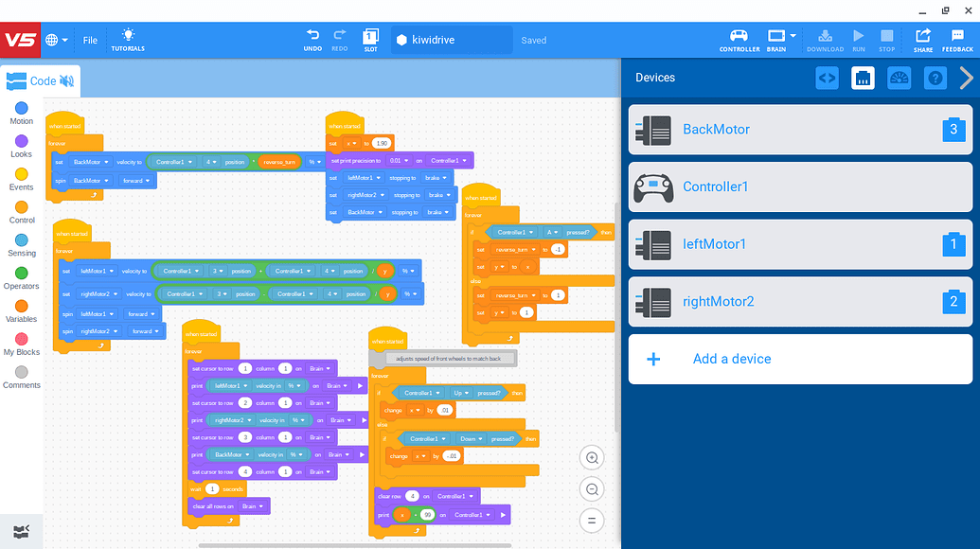Open the Slot 1 selector
The image size is (980, 549).
coord(371,39)
